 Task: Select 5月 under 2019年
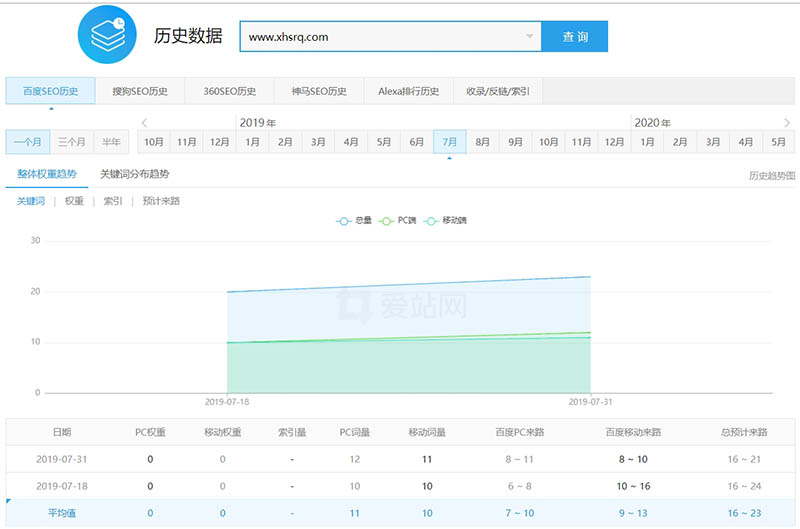click(x=384, y=142)
